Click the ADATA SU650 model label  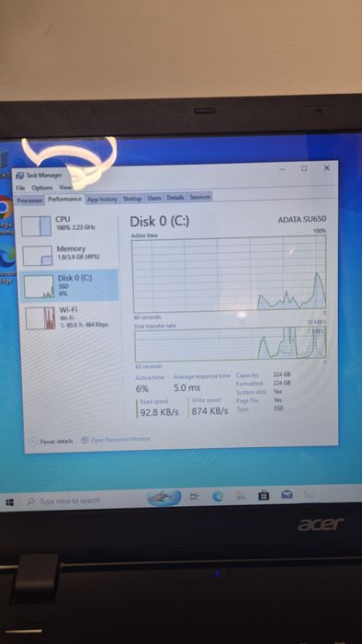[302, 219]
